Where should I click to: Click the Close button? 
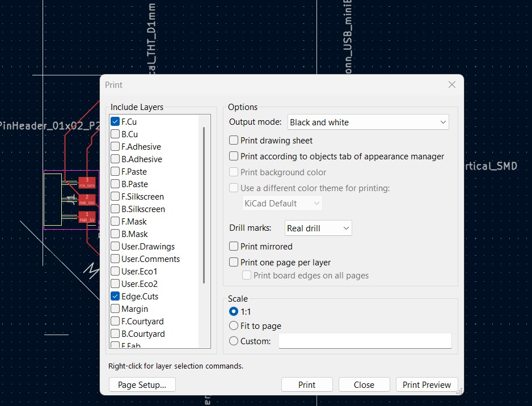coord(364,384)
